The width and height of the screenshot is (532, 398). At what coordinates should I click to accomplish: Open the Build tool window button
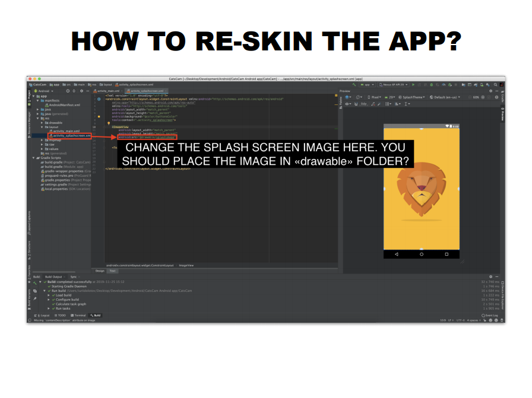tap(96, 316)
